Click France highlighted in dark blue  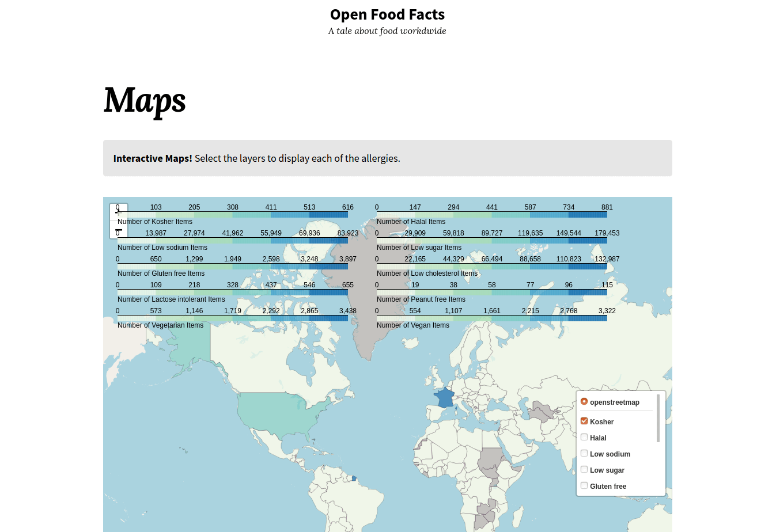pos(444,398)
